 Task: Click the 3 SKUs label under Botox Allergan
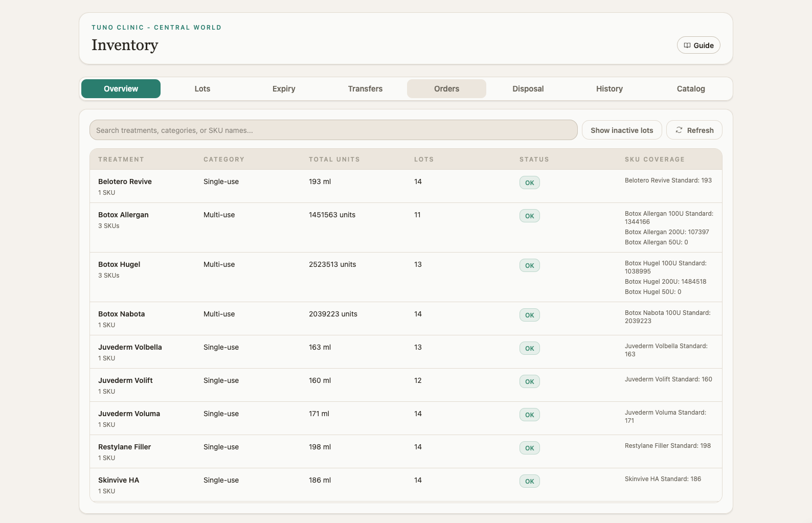click(x=108, y=226)
